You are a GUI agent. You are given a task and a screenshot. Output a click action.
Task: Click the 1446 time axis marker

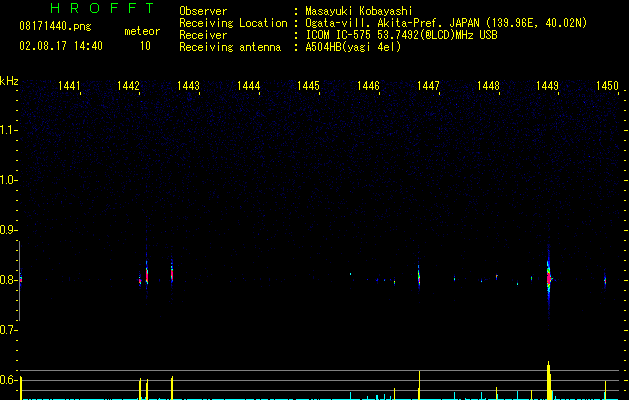[368, 86]
